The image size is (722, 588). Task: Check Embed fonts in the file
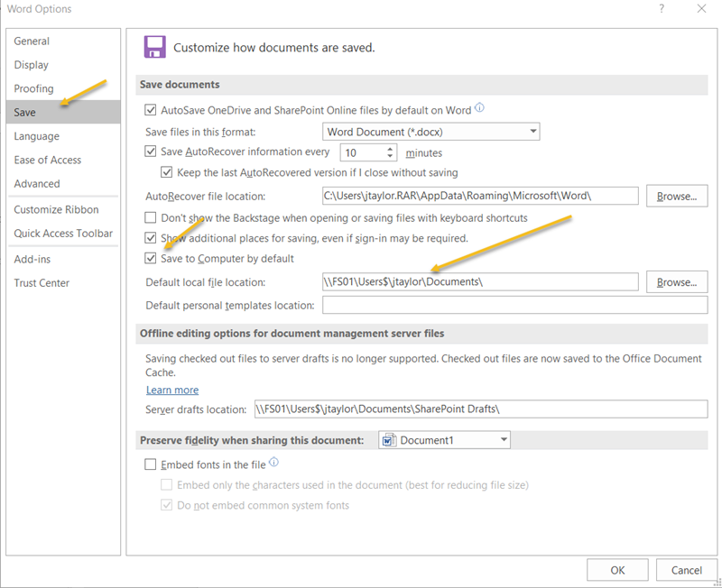coord(151,464)
